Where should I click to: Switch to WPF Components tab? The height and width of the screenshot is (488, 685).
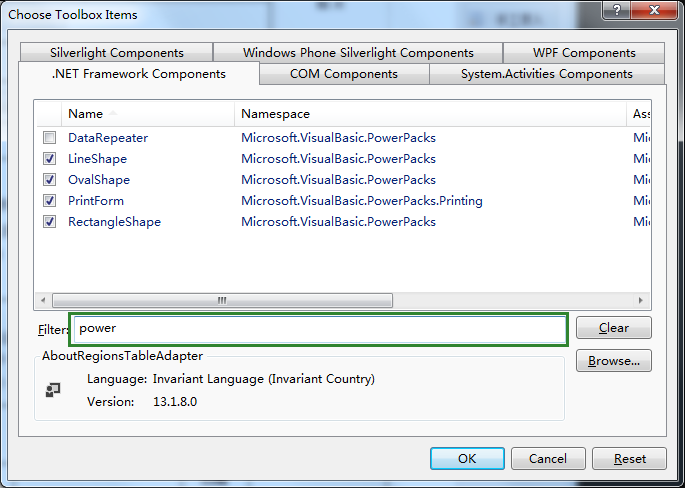click(x=584, y=52)
